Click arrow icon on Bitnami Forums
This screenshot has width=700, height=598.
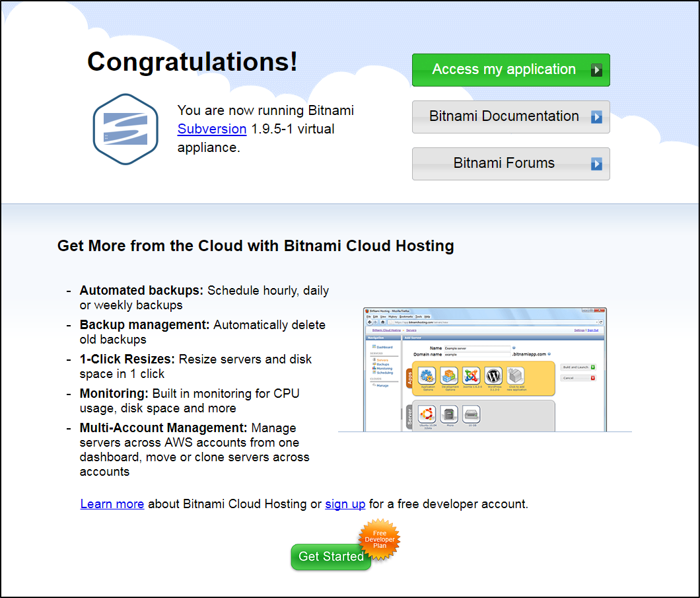pos(596,164)
